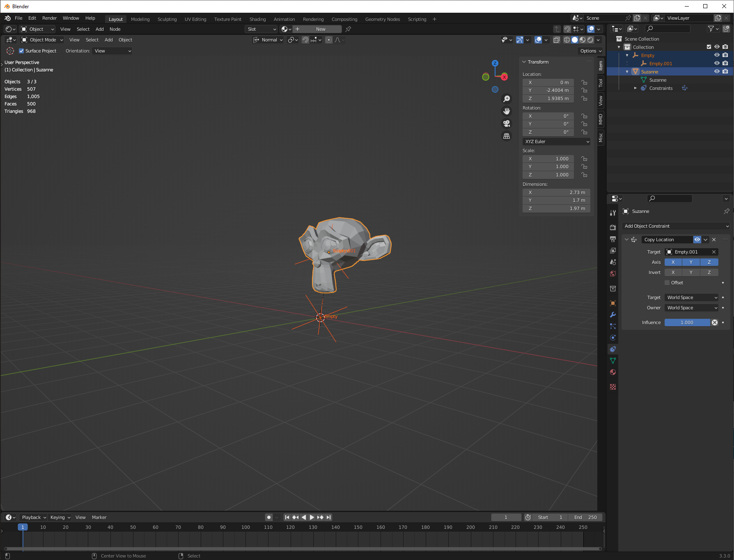Click the New material button

(x=321, y=29)
